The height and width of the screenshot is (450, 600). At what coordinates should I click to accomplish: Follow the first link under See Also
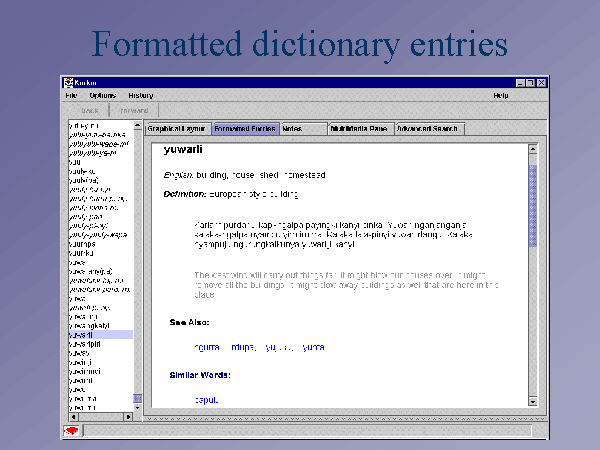[x=207, y=347]
